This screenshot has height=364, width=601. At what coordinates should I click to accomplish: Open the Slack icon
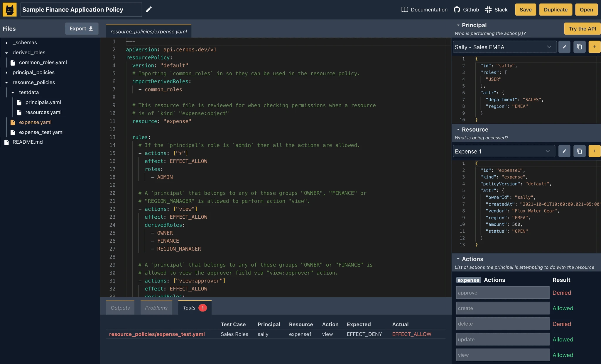(x=489, y=9)
